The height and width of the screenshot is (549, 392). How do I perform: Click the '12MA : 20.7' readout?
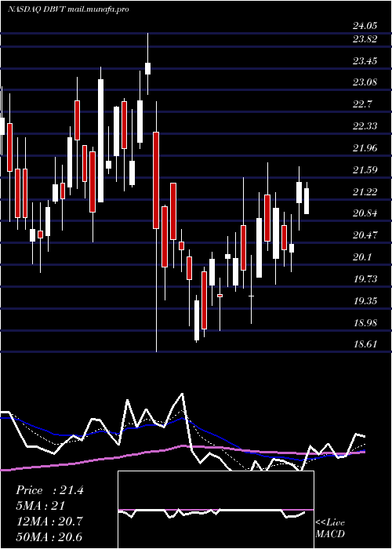49,522
